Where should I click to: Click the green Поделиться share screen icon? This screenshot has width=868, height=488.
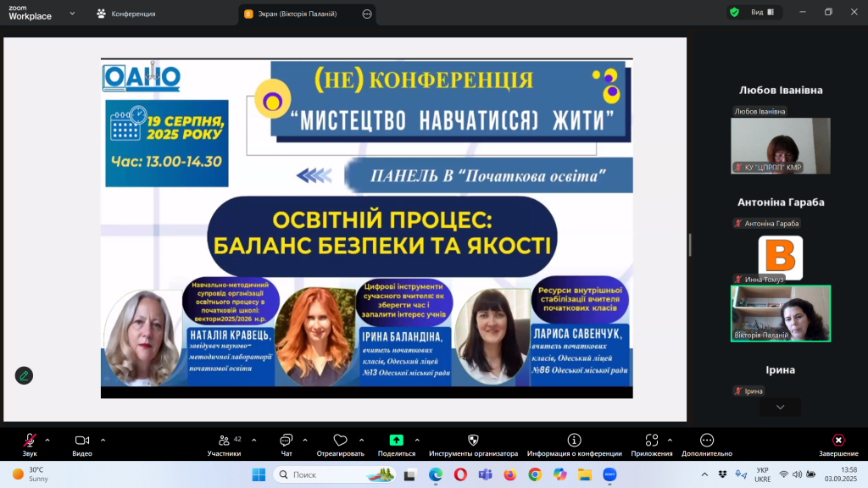397,441
